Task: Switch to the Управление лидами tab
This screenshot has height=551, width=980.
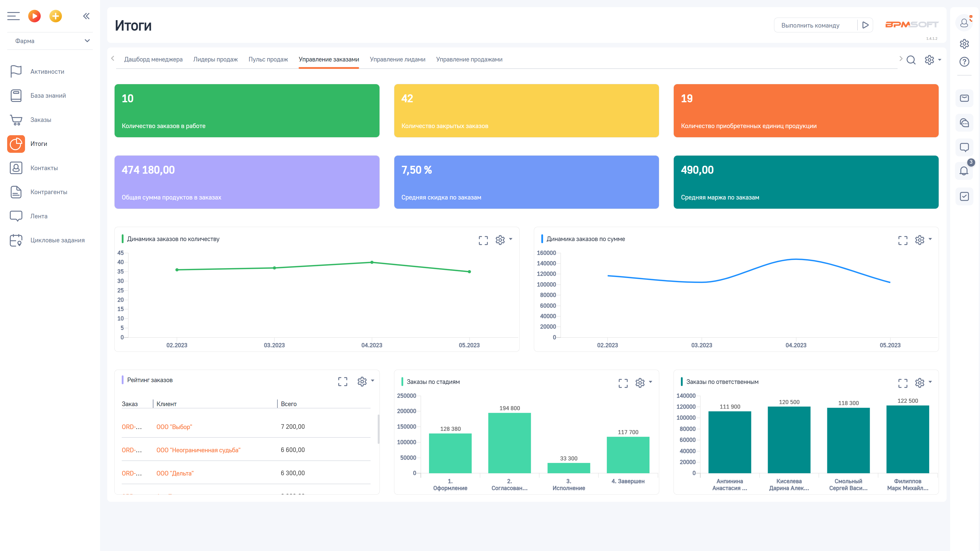Action: pyautogui.click(x=397, y=59)
